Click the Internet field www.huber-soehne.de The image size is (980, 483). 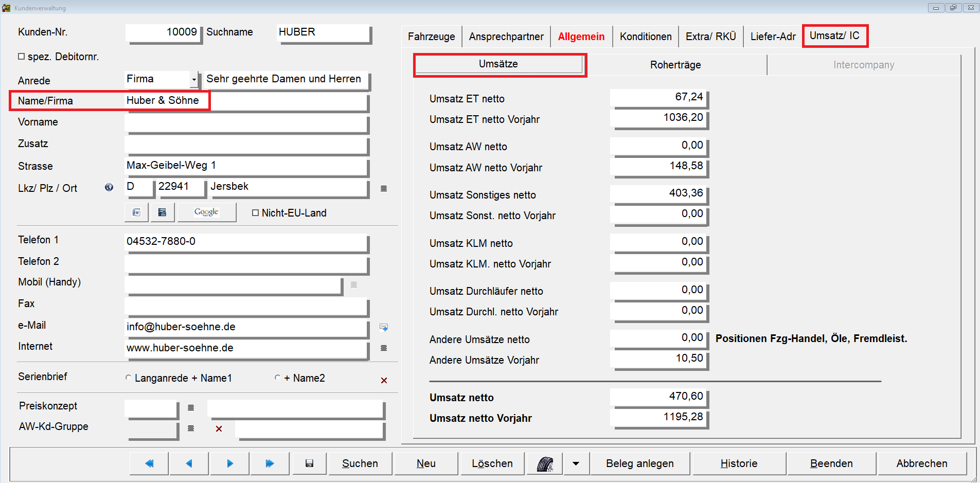coord(246,348)
